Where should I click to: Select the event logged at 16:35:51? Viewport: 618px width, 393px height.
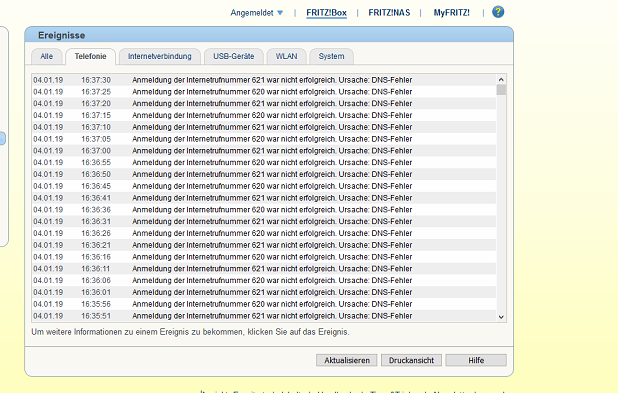point(264,316)
